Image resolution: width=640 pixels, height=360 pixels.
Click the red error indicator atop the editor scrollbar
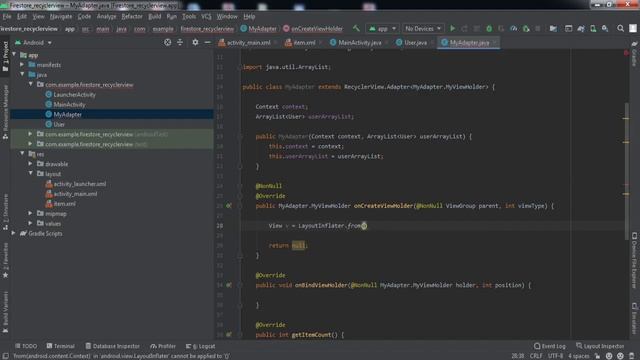point(626,53)
